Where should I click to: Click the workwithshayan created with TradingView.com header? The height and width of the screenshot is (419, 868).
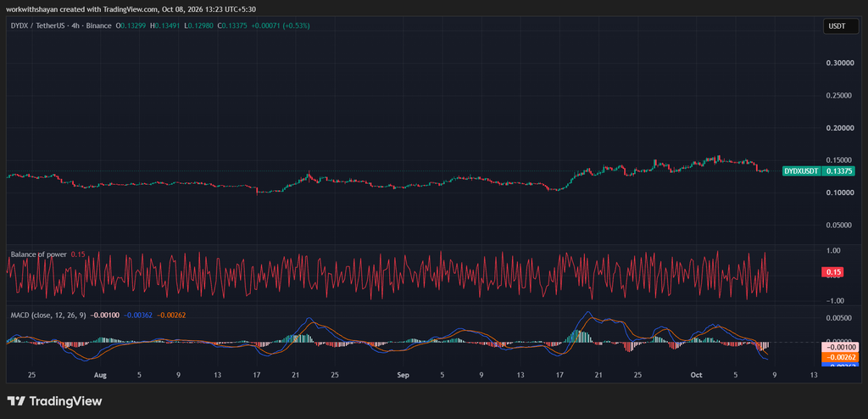131,8
